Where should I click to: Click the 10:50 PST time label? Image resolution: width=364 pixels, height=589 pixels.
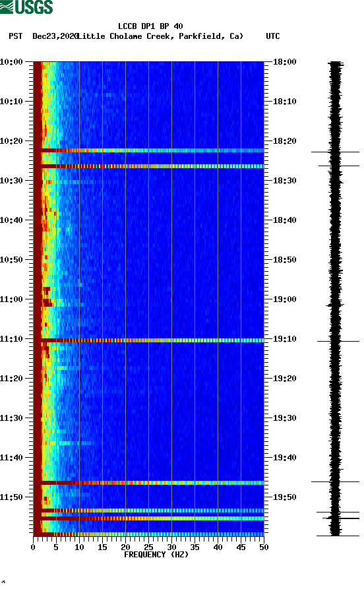(11, 260)
